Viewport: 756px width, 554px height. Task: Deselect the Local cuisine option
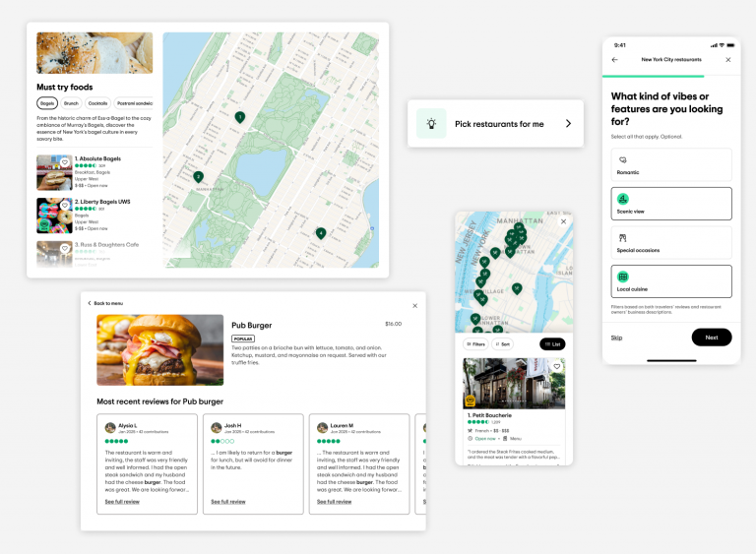pos(671,281)
